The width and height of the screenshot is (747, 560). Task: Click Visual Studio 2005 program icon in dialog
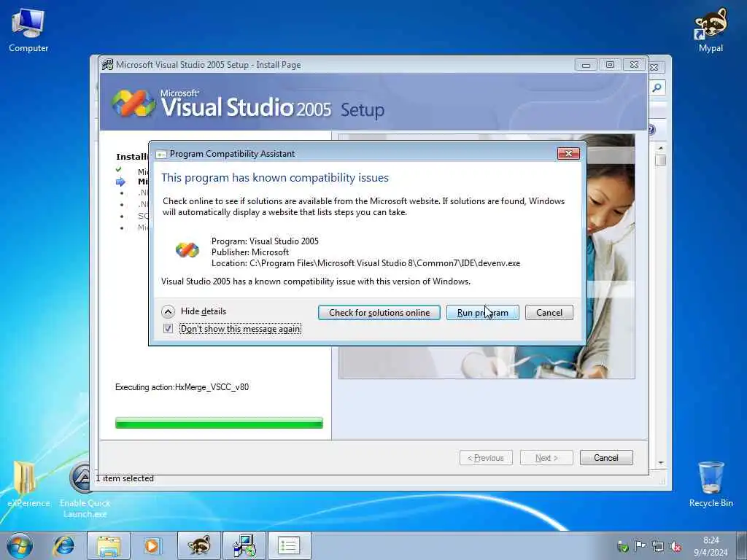[x=187, y=250]
